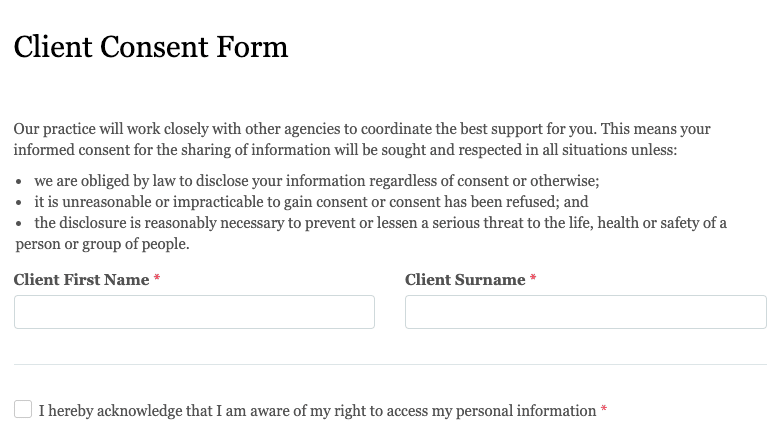
Task: Tick the personal information acknowledgement checkbox
Action: pyautogui.click(x=23, y=409)
